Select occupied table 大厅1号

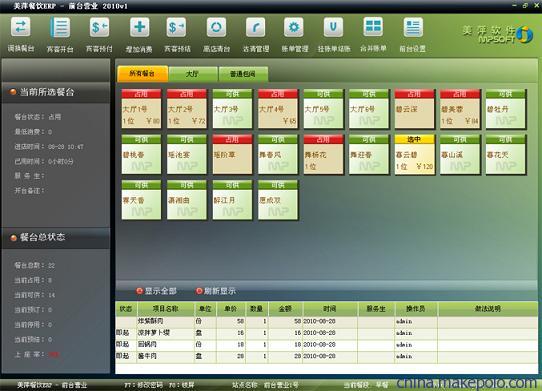141,109
